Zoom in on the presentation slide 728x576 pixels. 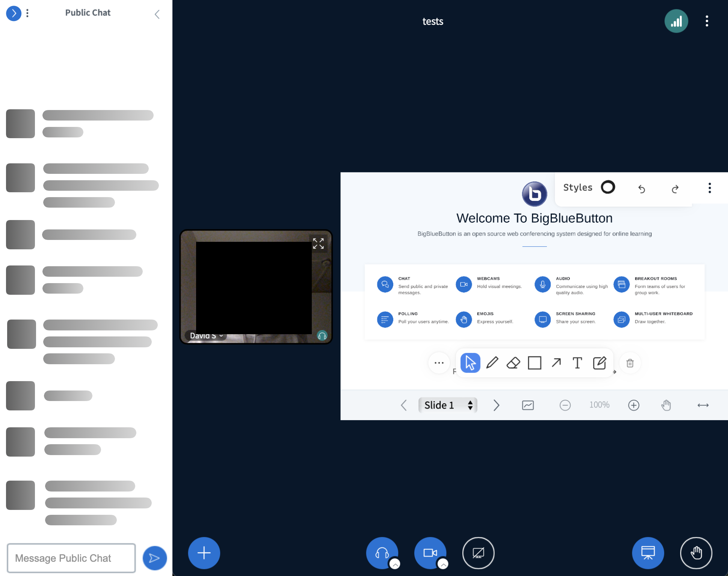click(x=634, y=405)
